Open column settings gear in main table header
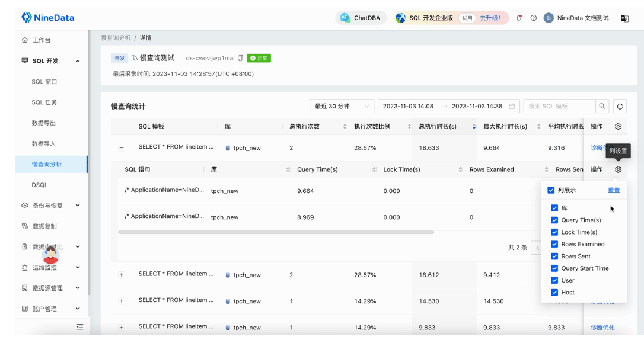The width and height of the screenshot is (644, 337). pos(618,127)
